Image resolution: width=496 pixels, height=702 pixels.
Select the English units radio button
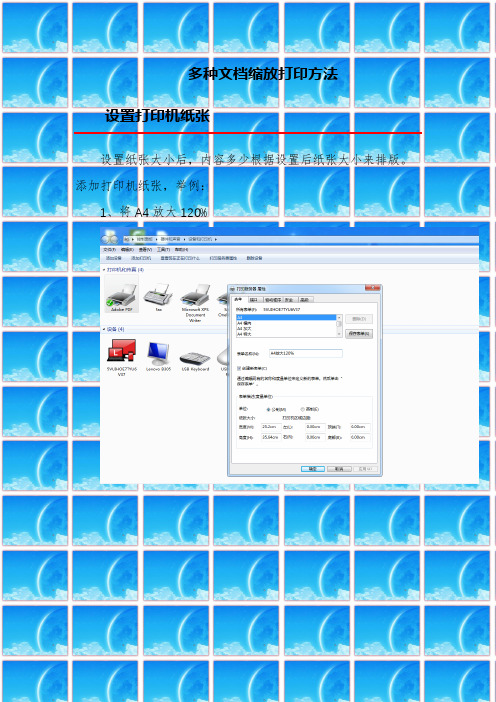click(x=303, y=409)
